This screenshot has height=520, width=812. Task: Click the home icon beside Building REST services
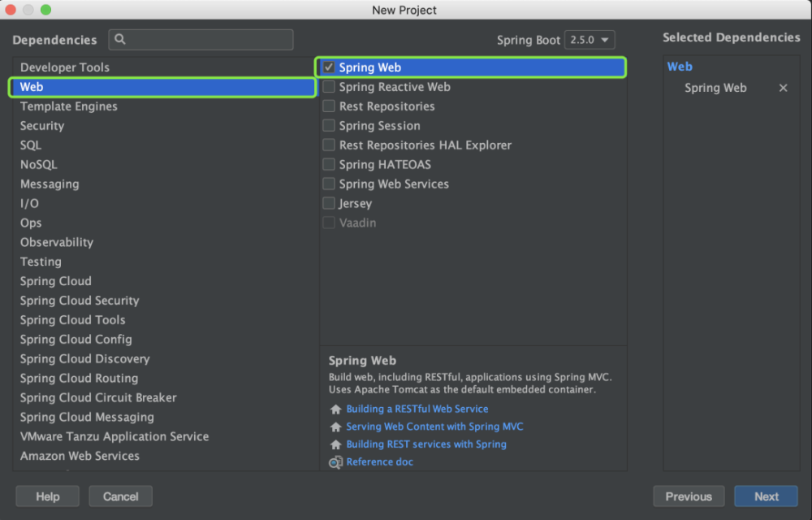[x=335, y=444]
